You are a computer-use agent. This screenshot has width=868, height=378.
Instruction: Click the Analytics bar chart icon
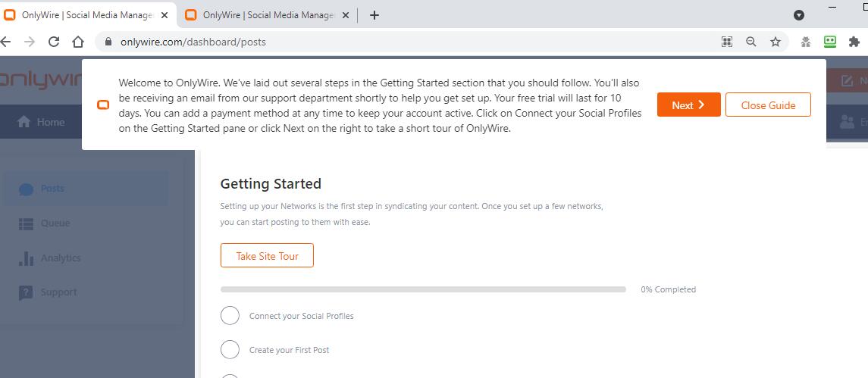[26, 258]
